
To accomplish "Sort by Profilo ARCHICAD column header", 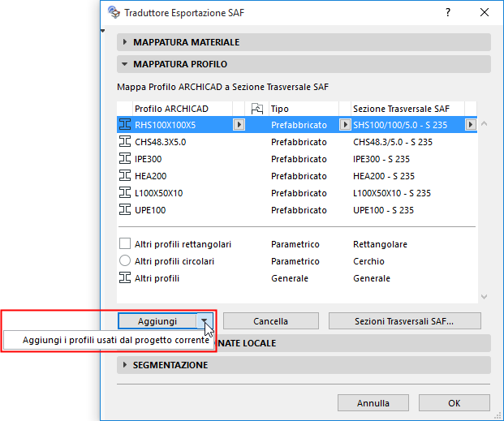I will (183, 109).
